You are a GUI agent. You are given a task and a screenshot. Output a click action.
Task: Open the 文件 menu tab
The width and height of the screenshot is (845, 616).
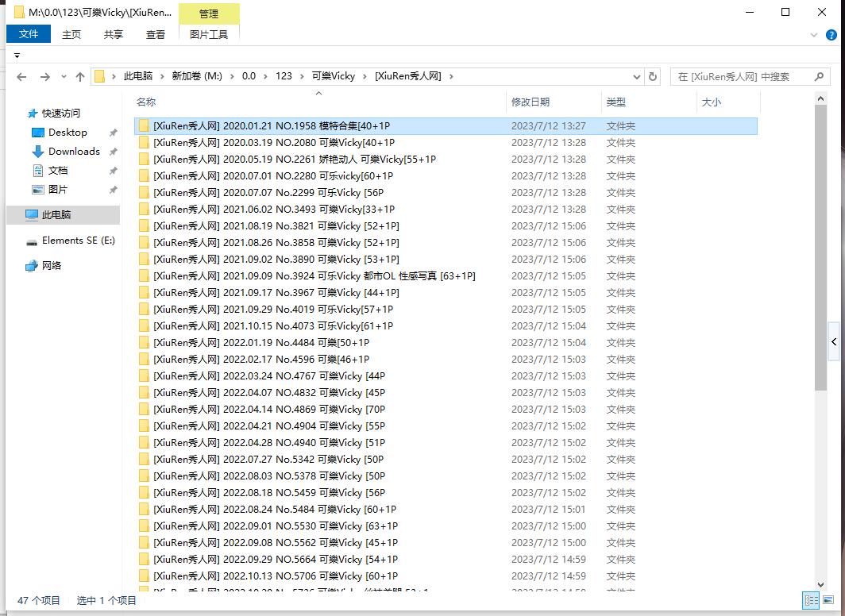[x=29, y=34]
